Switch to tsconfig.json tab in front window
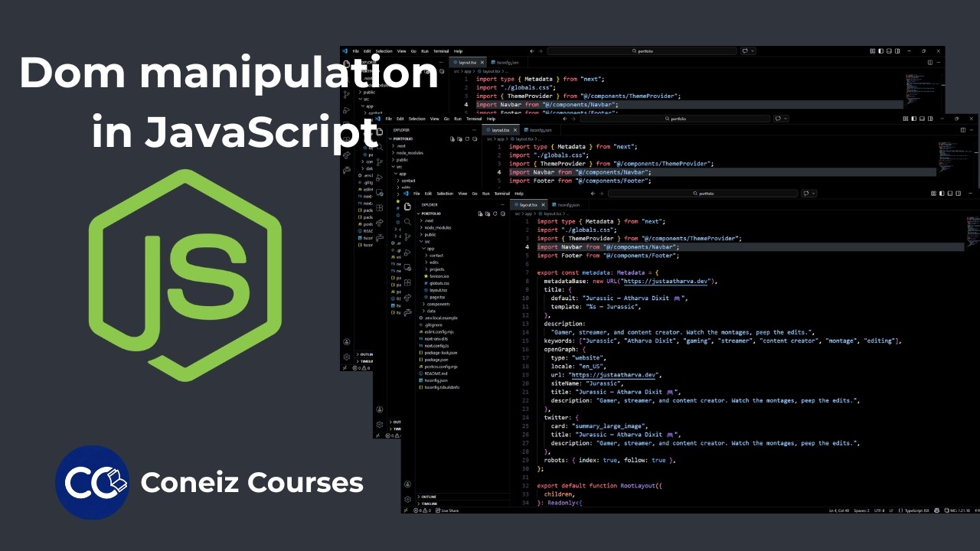Viewport: 980px width, 551px height. (566, 205)
